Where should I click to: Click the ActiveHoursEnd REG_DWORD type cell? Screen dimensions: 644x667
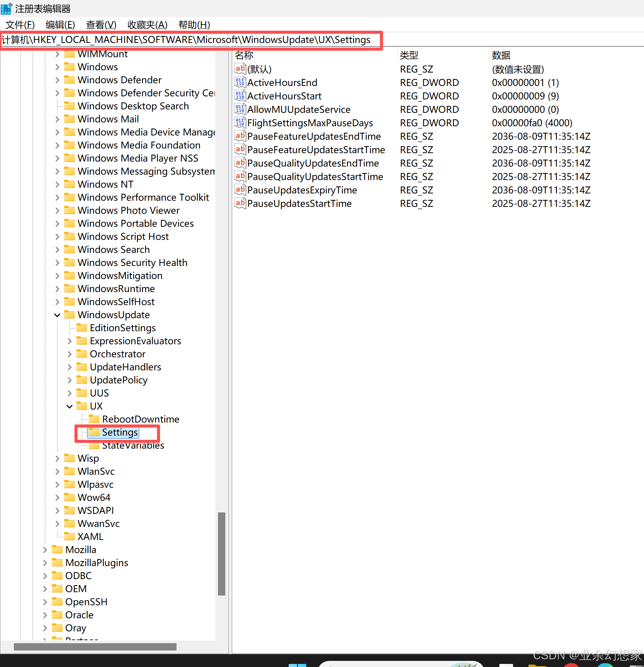(429, 83)
